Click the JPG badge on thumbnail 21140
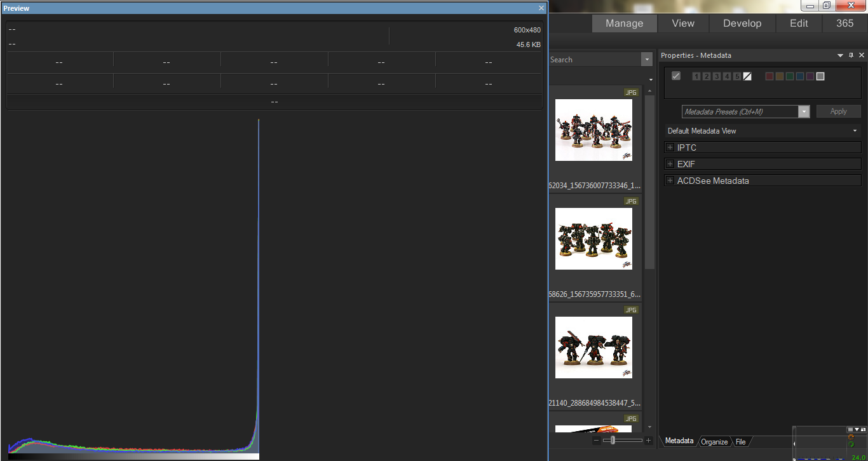The height and width of the screenshot is (461, 868). pyautogui.click(x=630, y=310)
